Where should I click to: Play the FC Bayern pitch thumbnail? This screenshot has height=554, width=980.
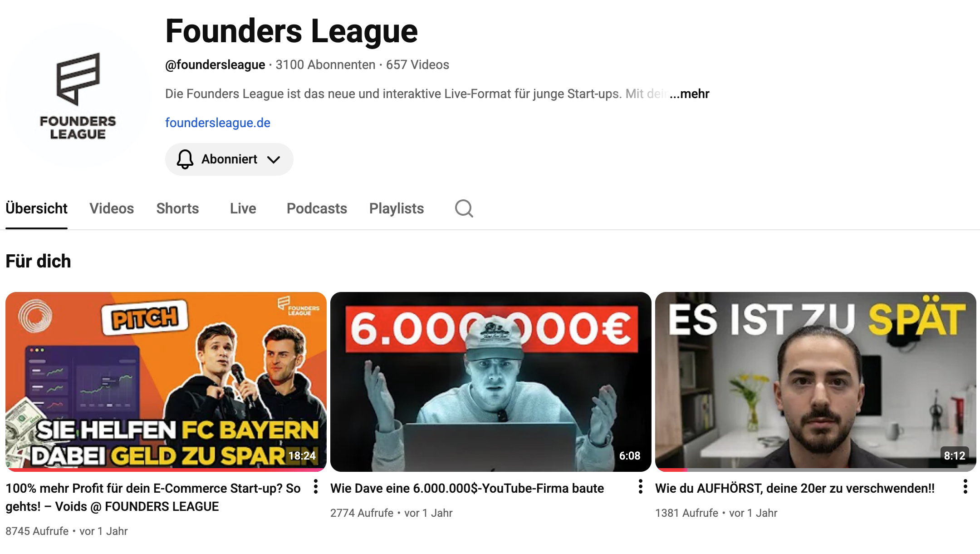tap(166, 381)
